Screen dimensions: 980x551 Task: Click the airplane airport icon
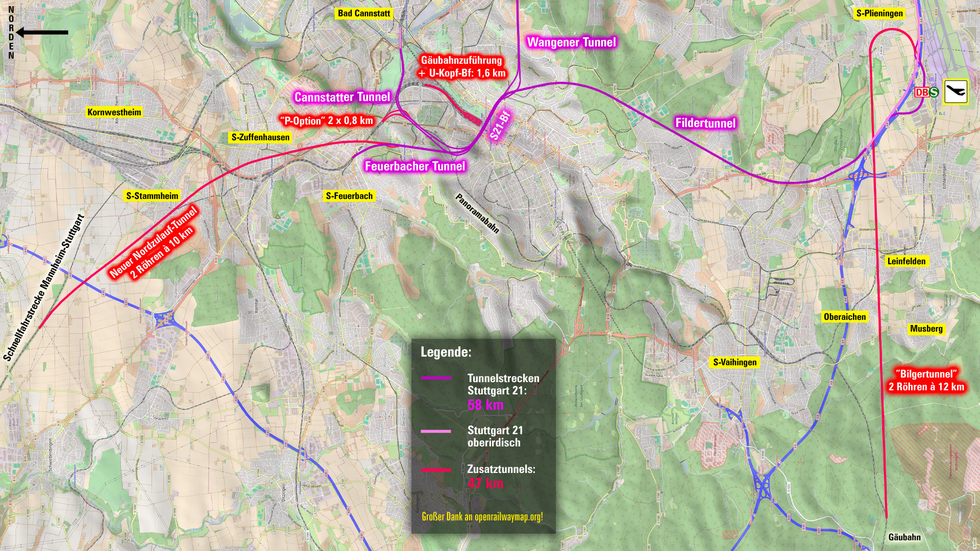tap(955, 92)
